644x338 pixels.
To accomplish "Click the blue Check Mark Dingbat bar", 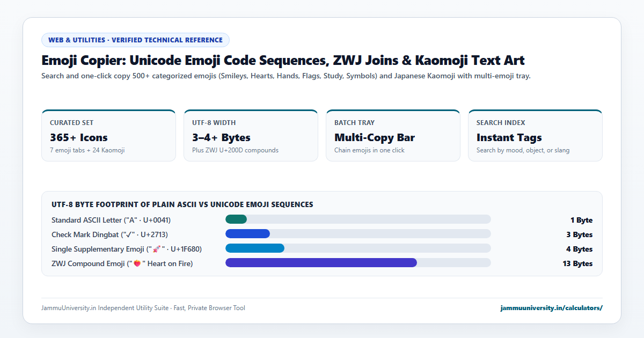I will point(247,233).
